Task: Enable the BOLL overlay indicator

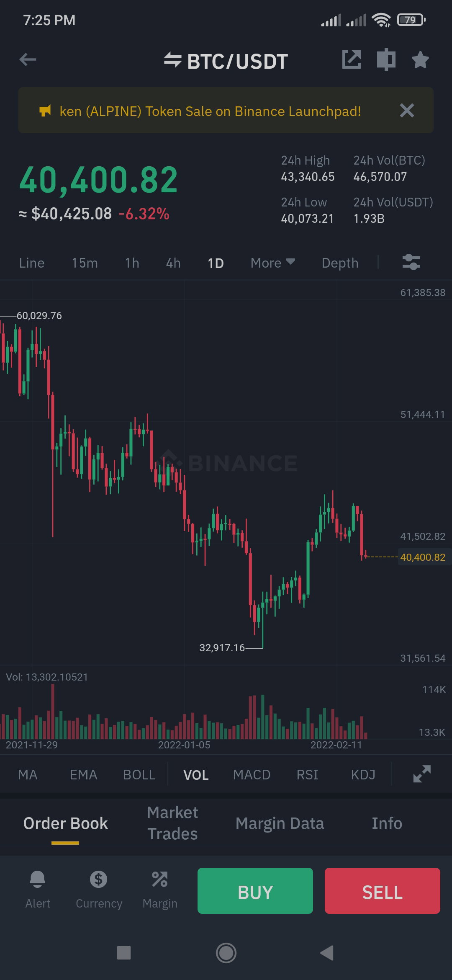Action: [139, 775]
